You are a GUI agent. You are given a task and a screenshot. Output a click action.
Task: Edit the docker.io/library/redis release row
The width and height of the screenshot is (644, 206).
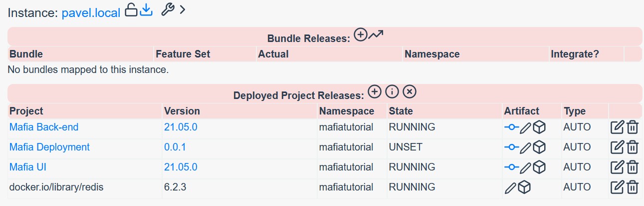(618, 187)
